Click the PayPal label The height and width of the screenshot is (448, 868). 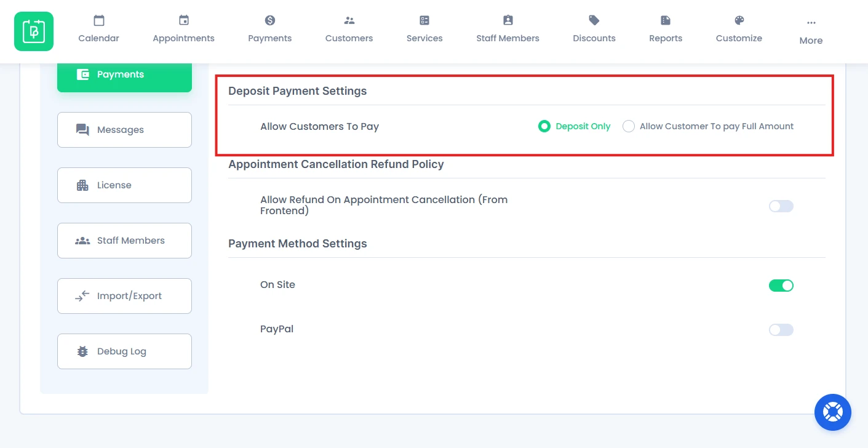tap(277, 329)
